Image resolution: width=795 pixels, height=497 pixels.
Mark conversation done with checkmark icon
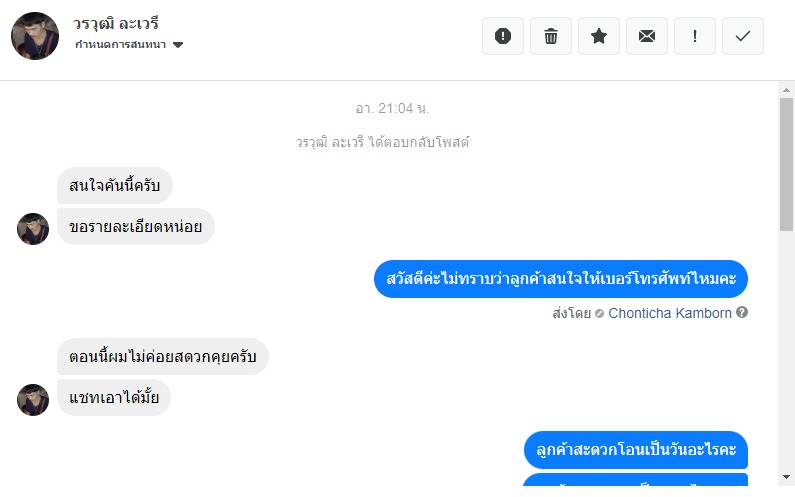[x=743, y=36]
